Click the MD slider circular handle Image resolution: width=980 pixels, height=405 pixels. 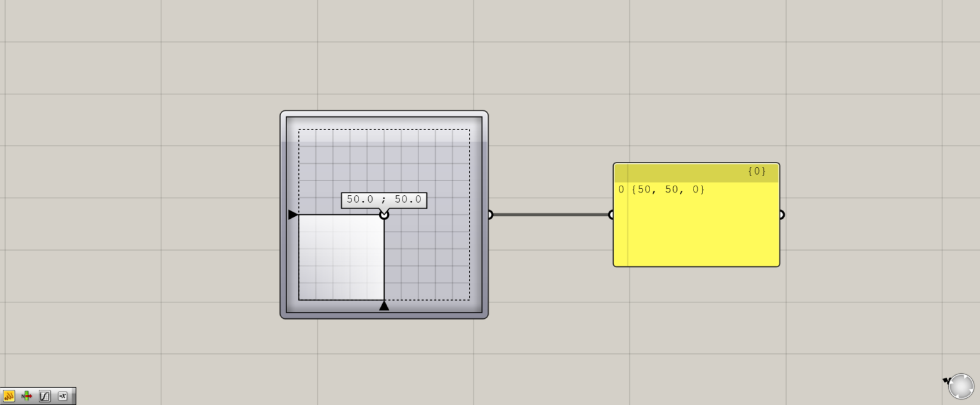click(x=384, y=215)
